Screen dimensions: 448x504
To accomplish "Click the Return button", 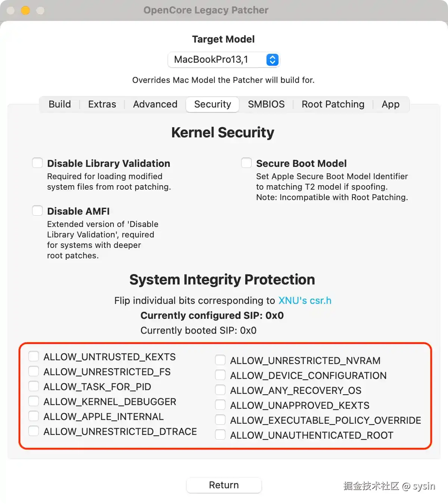I will pos(224,485).
